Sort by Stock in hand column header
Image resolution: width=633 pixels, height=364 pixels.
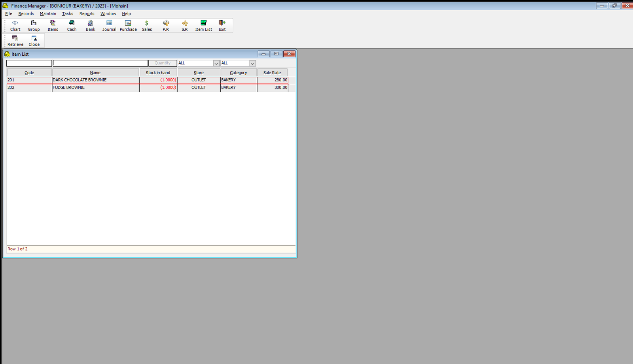pyautogui.click(x=158, y=73)
